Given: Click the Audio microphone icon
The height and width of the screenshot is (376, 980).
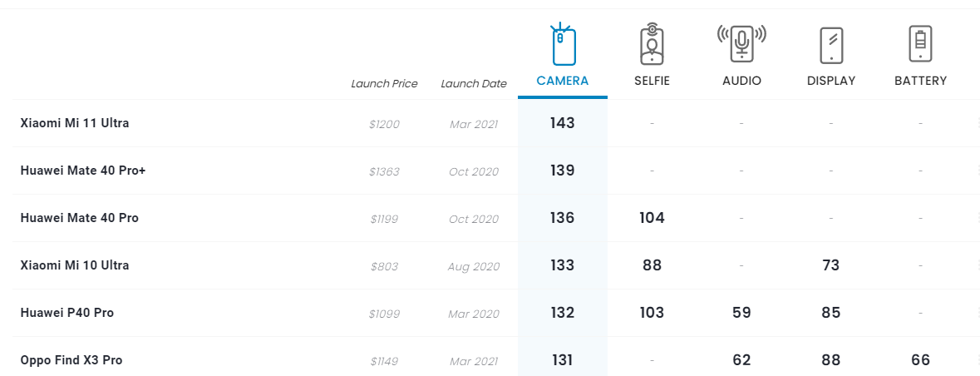Looking at the screenshot, I should [x=741, y=43].
